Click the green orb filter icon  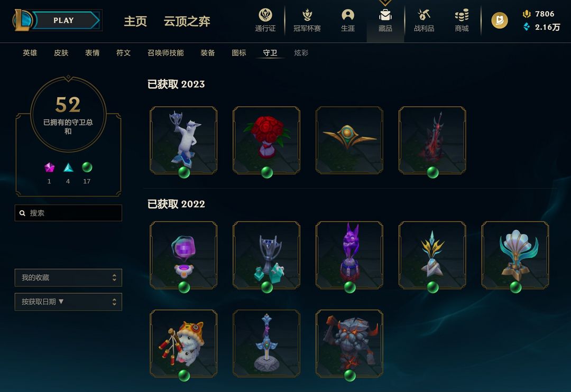tap(87, 167)
